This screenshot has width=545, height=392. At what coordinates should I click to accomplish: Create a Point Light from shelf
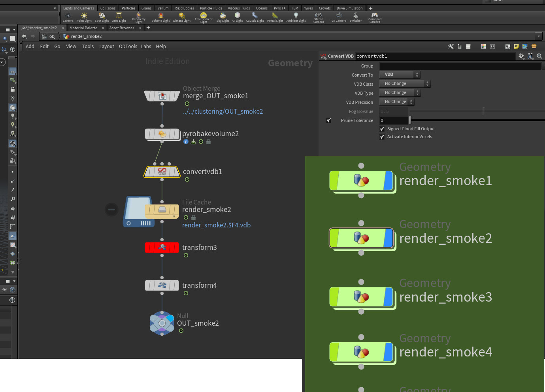[x=84, y=17]
